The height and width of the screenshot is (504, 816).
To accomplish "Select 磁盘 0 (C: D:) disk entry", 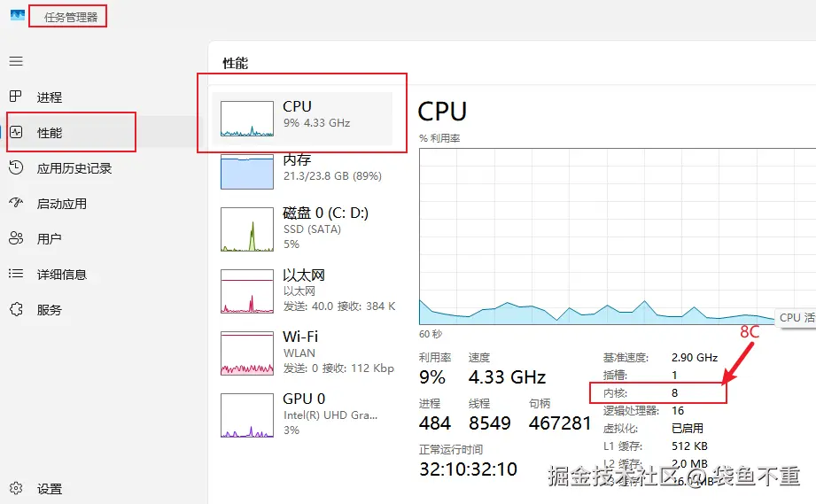I will tap(302, 229).
